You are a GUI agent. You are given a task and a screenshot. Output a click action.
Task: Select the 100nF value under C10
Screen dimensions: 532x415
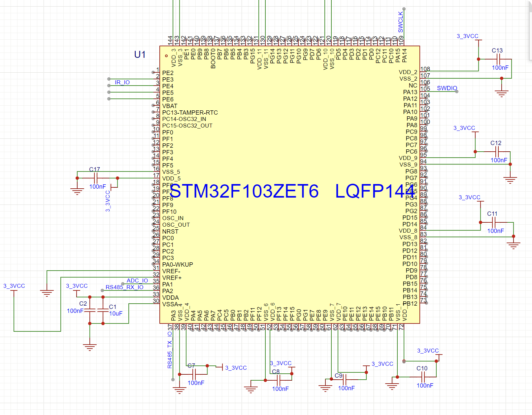click(x=425, y=386)
